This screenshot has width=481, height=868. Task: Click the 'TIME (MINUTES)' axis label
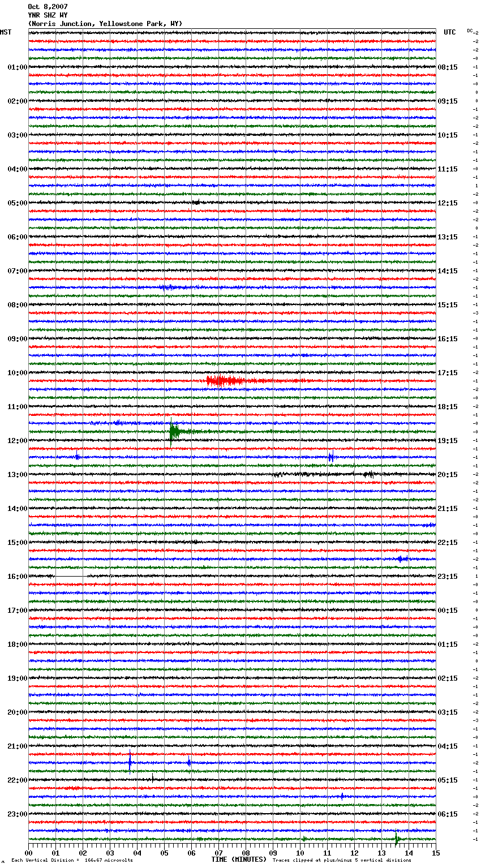pyautogui.click(x=239, y=860)
